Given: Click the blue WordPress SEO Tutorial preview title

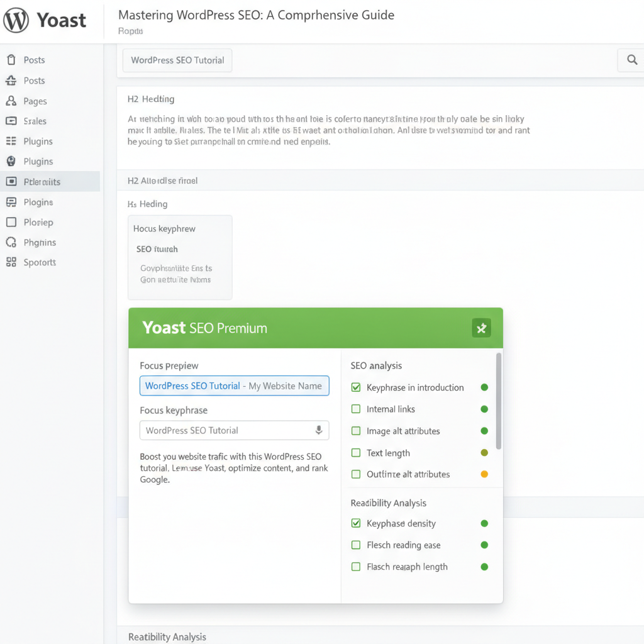Looking at the screenshot, I should coord(192,386).
